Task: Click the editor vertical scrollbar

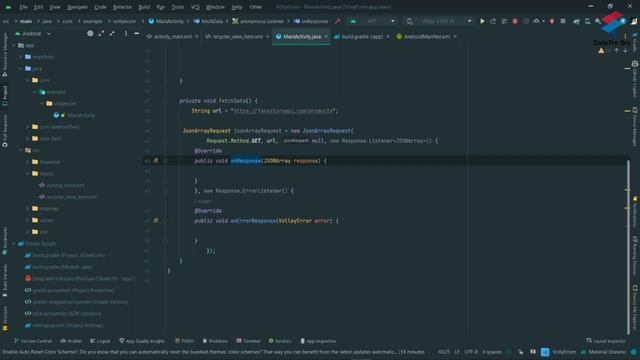Action: click(x=628, y=247)
